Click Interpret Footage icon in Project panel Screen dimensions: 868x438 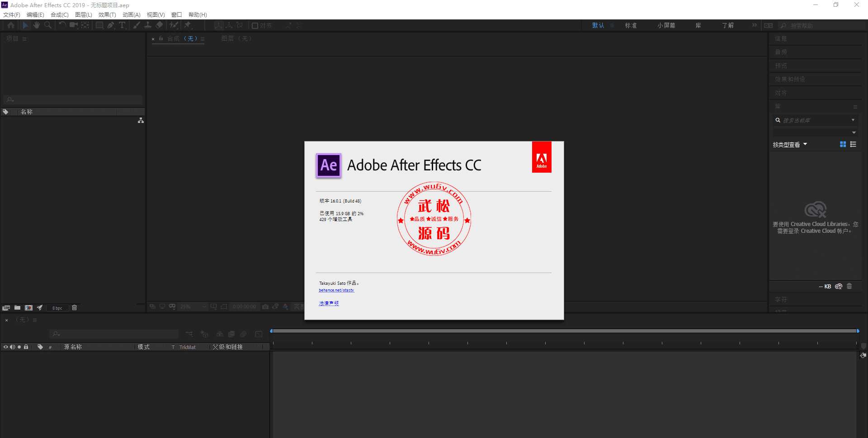tap(6, 308)
